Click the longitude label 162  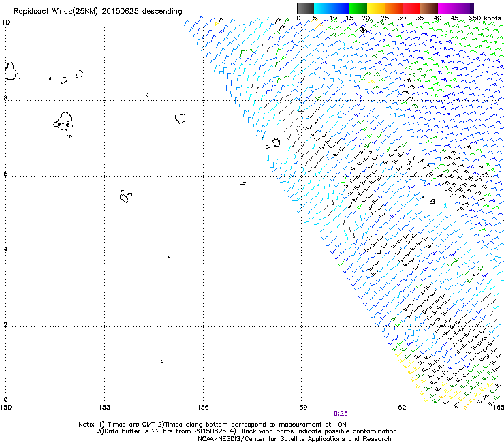(400, 408)
